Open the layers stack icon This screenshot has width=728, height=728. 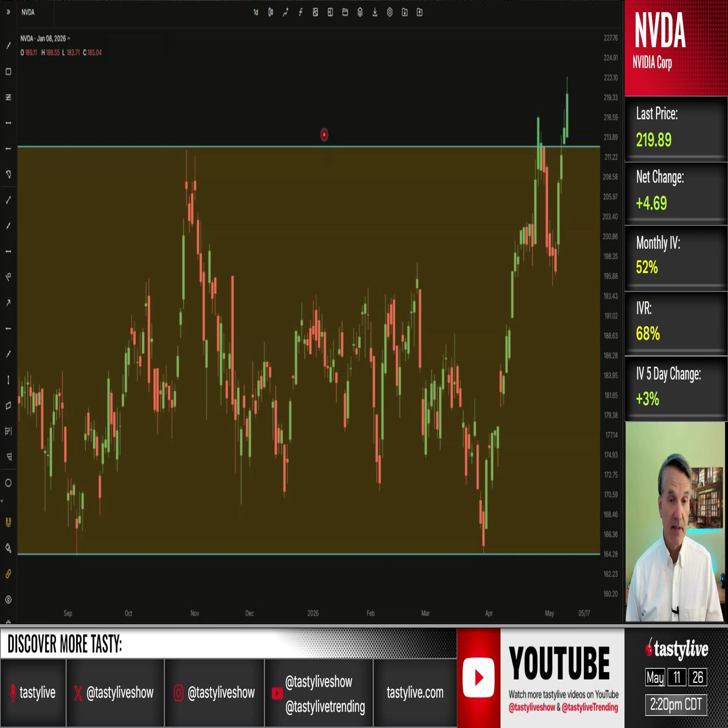[x=360, y=12]
